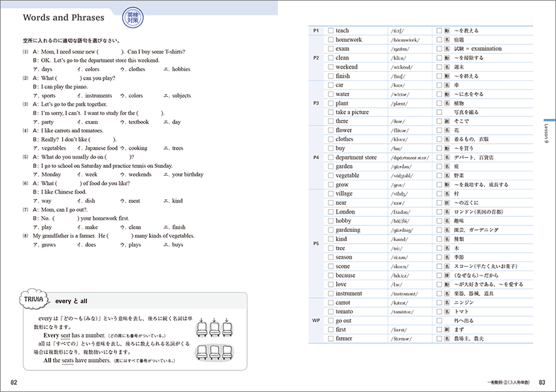Viewport: 556px width, 392px height.
Task: Click the 名 noun icon beside farmer
Action: tap(446, 339)
